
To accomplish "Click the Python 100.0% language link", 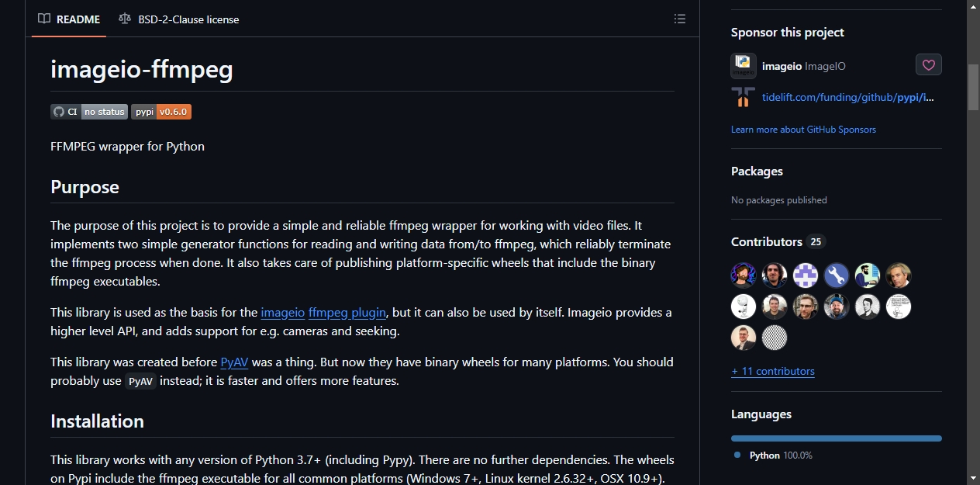I will point(773,456).
